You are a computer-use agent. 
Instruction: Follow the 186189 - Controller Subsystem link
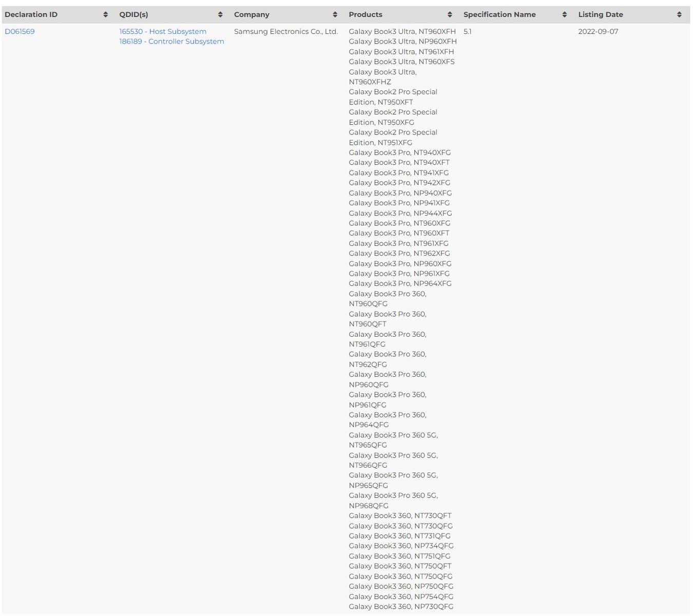pyautogui.click(x=171, y=42)
